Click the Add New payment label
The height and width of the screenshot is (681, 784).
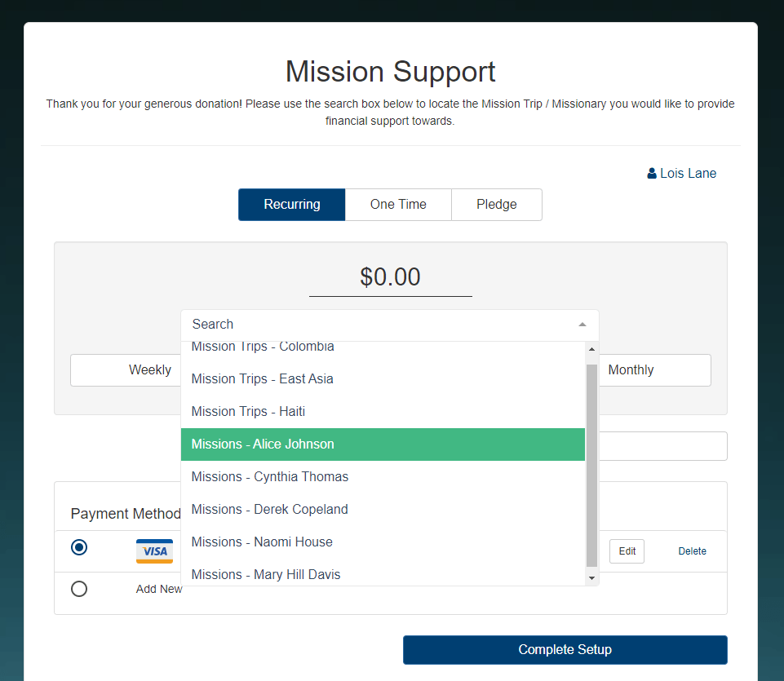point(159,589)
